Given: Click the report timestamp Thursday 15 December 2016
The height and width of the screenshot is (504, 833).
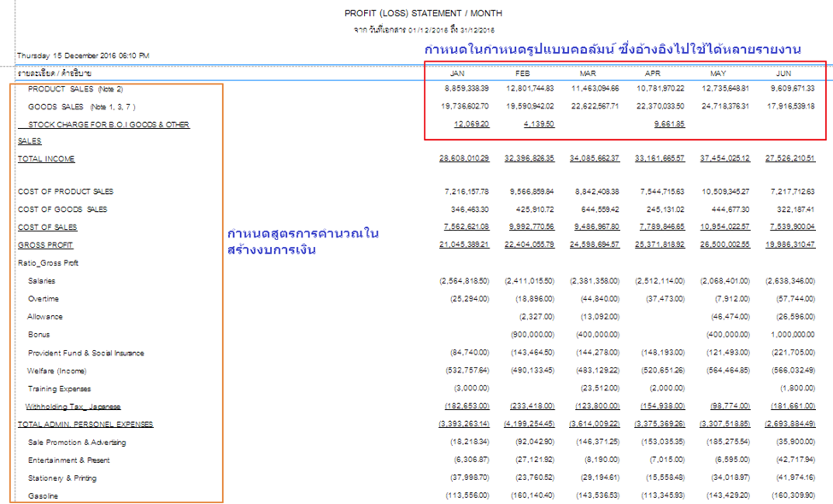Looking at the screenshot, I should [x=83, y=55].
